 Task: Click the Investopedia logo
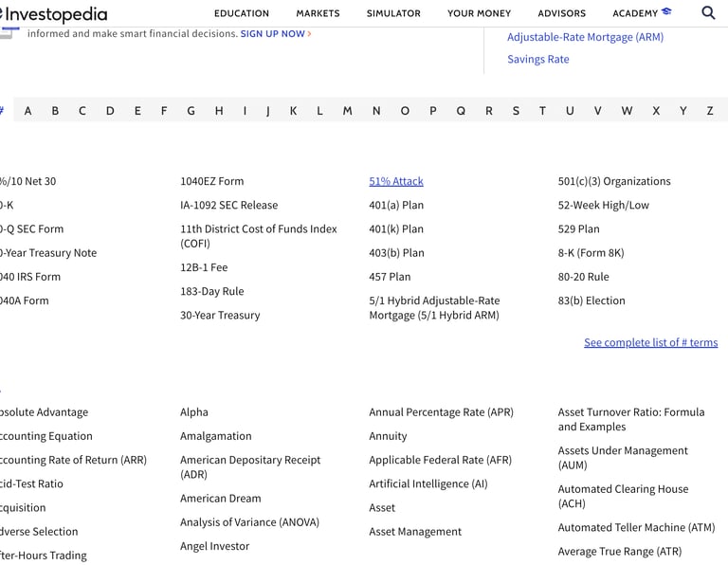tap(53, 14)
